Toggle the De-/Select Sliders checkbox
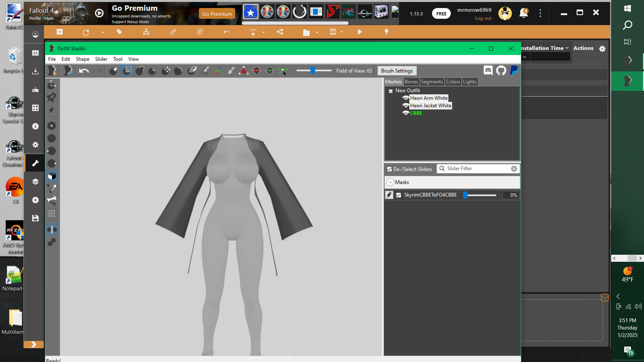The width and height of the screenshot is (644, 362). [389, 169]
